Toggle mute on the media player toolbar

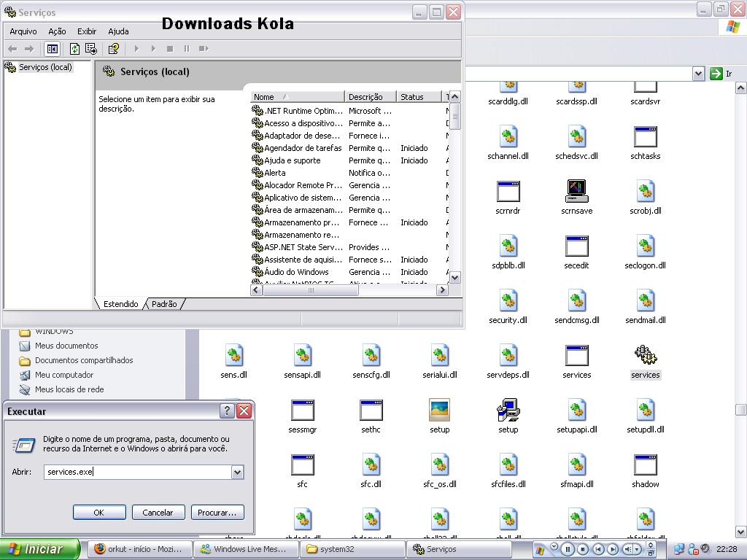pyautogui.click(x=629, y=549)
